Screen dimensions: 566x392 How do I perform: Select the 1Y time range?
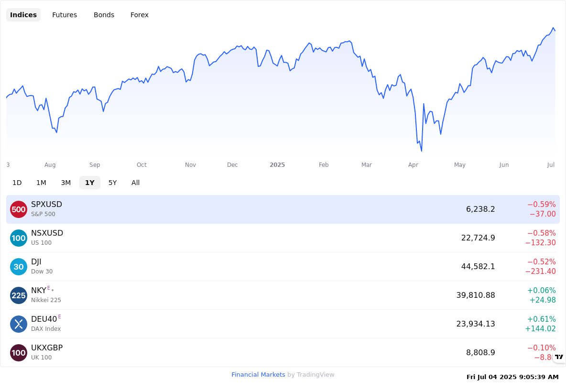90,183
